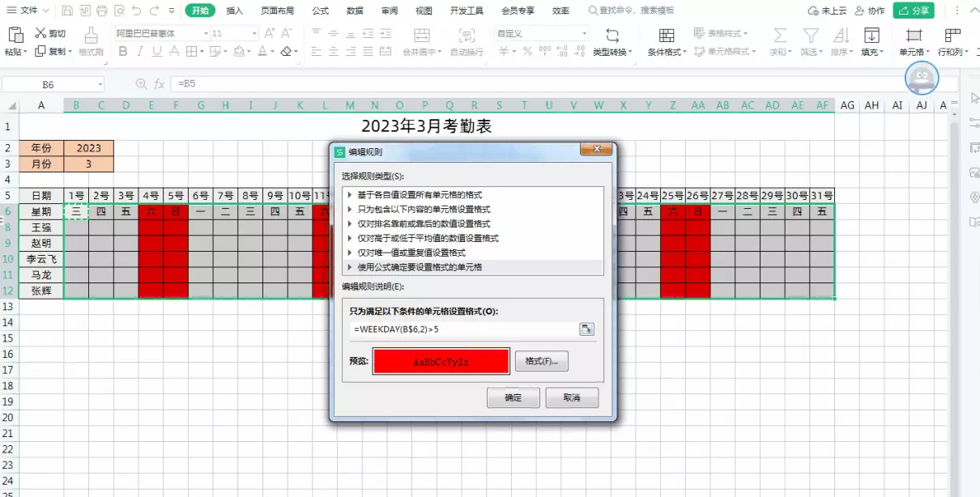Switch to the Page Layout (页面布局) tab
This screenshot has width=980, height=497.
278,11
